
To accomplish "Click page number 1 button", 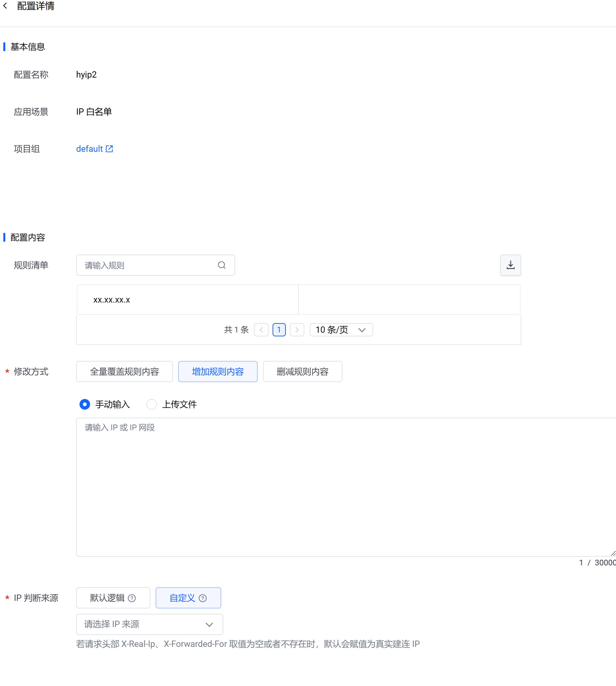I will pyautogui.click(x=279, y=329).
